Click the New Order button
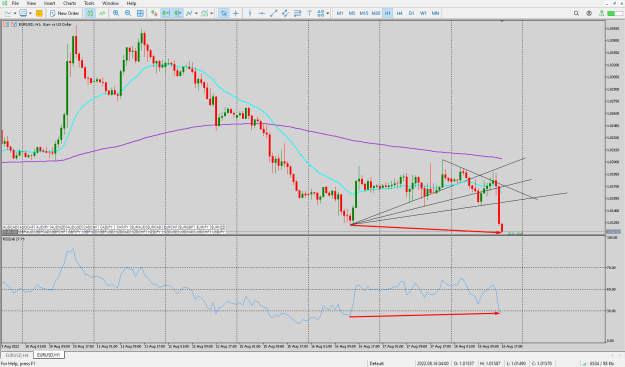This screenshot has height=367, width=625. 64,13
